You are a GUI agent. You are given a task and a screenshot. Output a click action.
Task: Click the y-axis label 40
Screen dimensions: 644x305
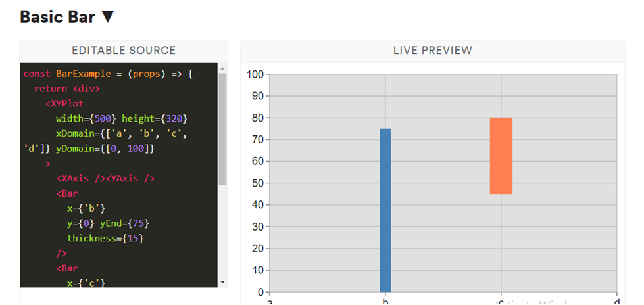[257, 205]
